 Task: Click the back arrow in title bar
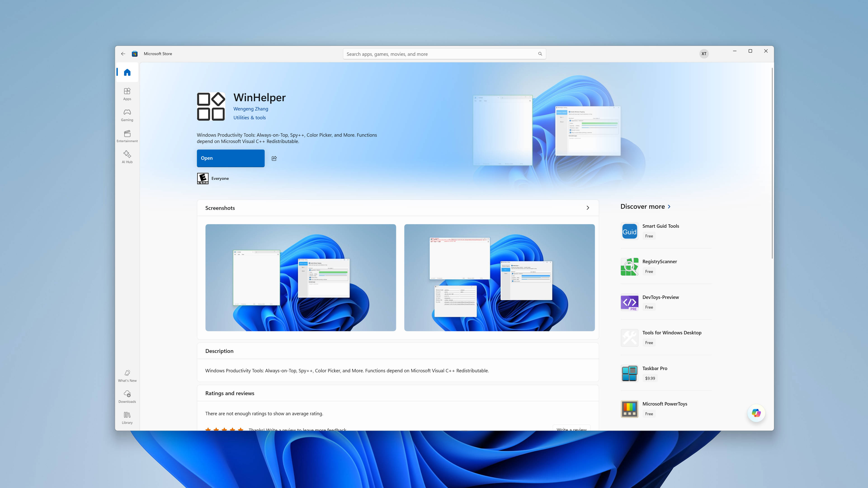pyautogui.click(x=123, y=54)
